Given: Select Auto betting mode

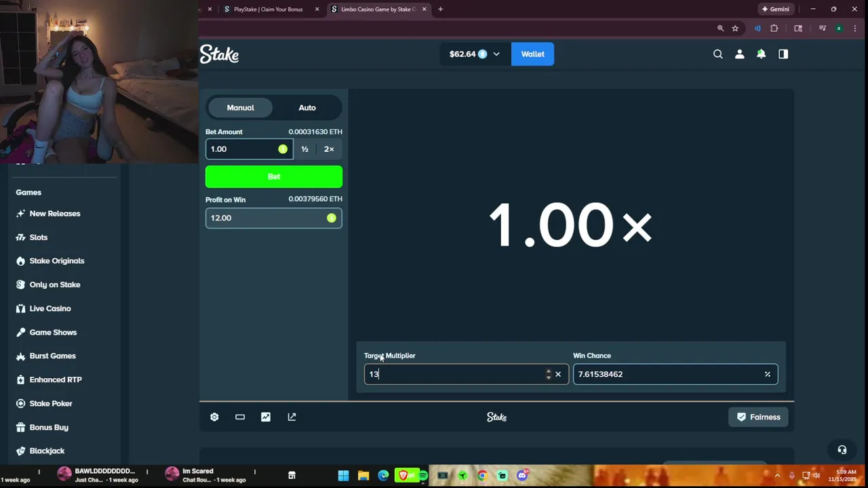Looking at the screenshot, I should click(307, 108).
